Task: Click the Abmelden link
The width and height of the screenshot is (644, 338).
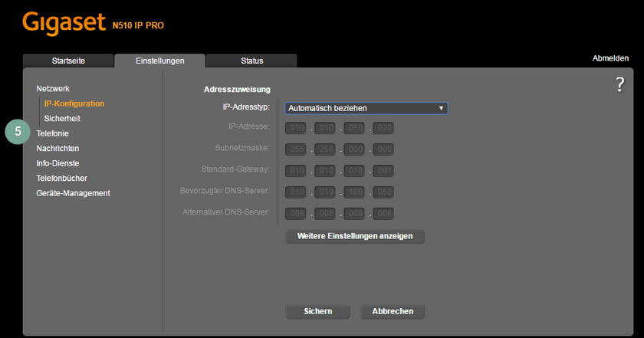Action: [x=610, y=58]
